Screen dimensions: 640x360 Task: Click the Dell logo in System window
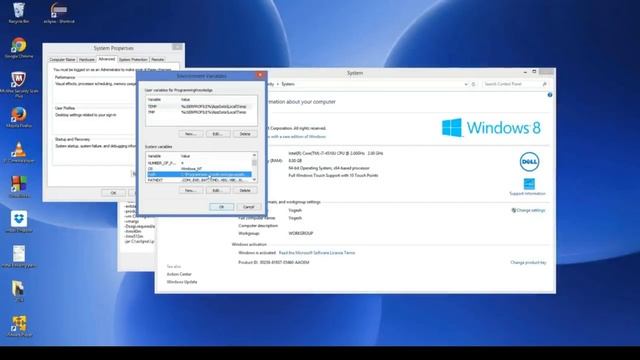529,162
